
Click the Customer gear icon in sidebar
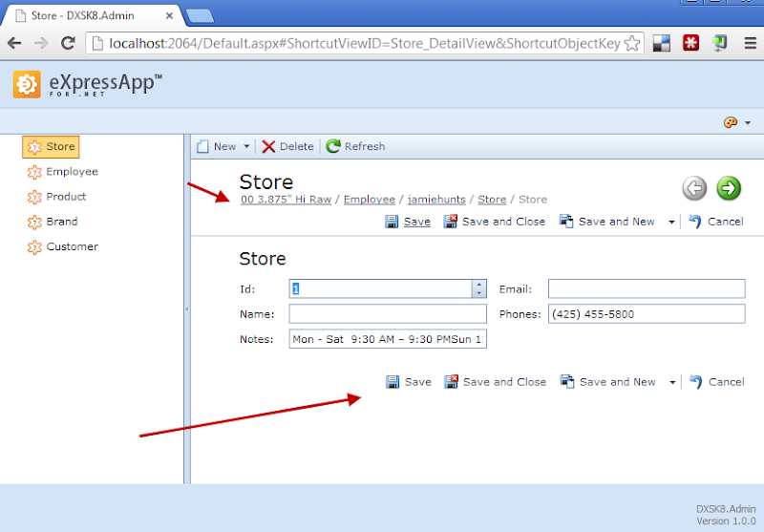click(x=34, y=247)
